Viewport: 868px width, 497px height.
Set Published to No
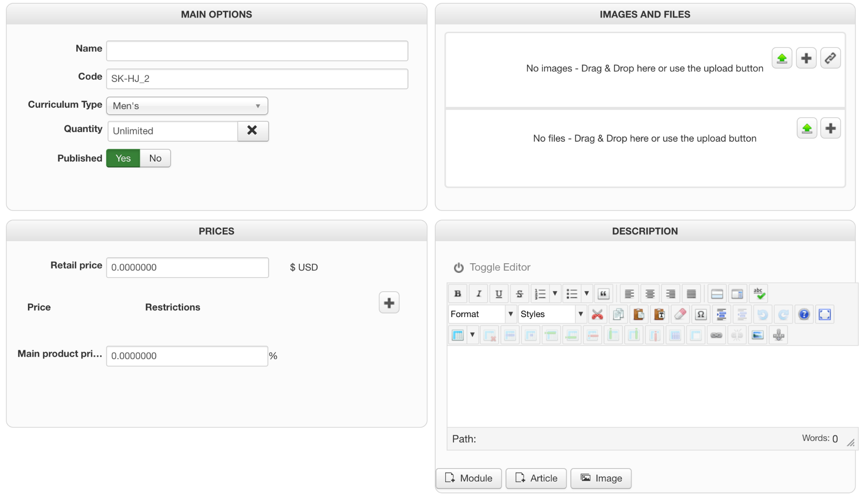point(155,158)
